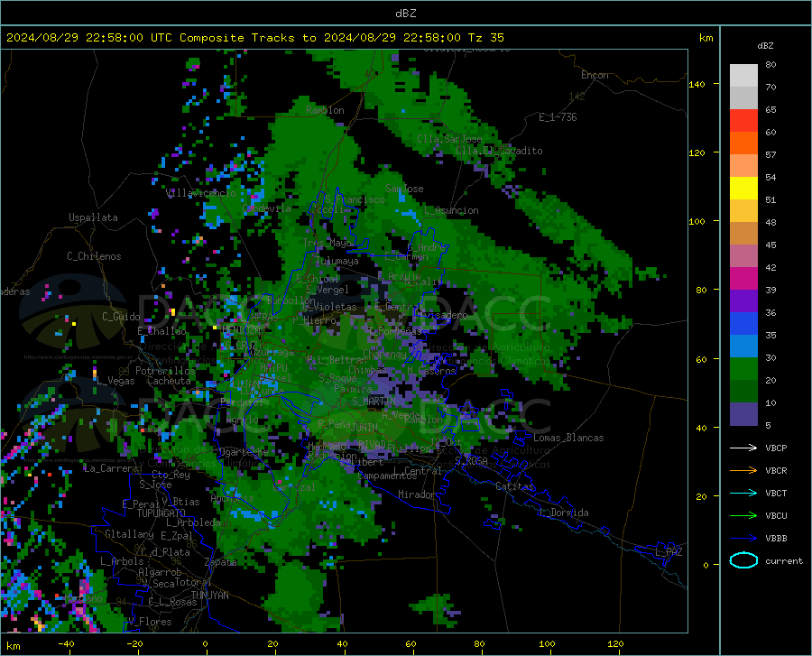The height and width of the screenshot is (656, 812).
Task: Select the light gray swatch between 80 and 70
Action: pos(743,76)
